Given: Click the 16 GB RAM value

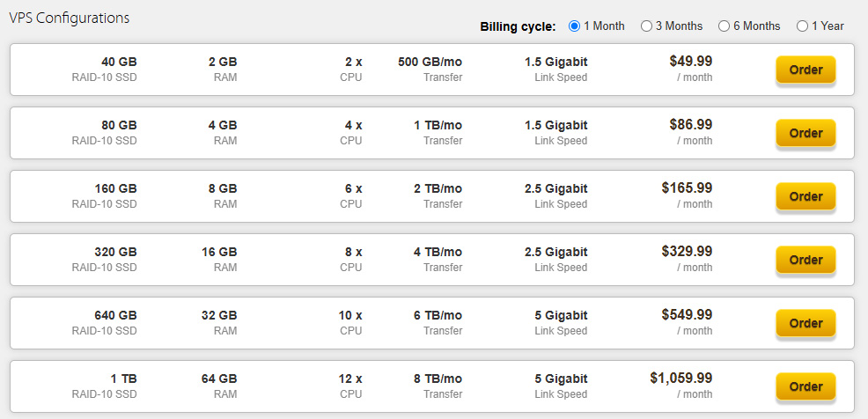Looking at the screenshot, I should [219, 252].
